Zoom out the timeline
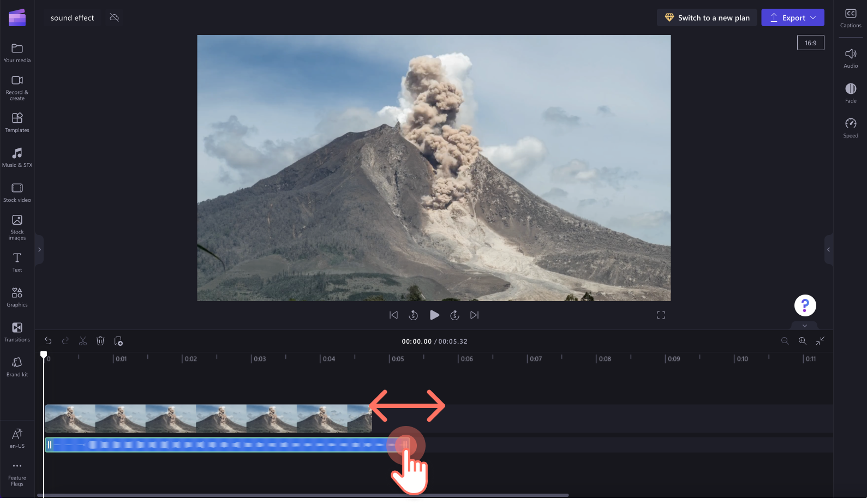The width and height of the screenshot is (867, 504). (785, 341)
